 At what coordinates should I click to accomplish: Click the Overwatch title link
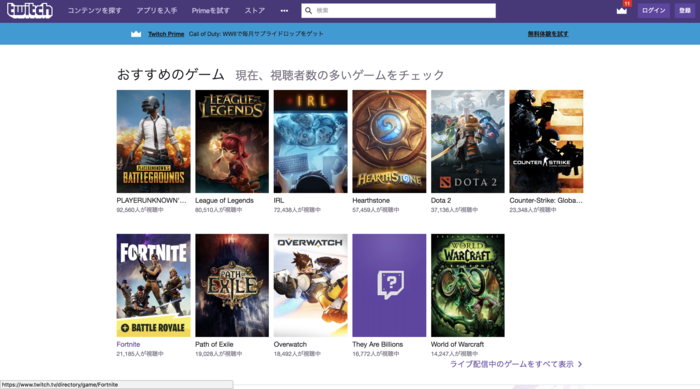pos(290,344)
